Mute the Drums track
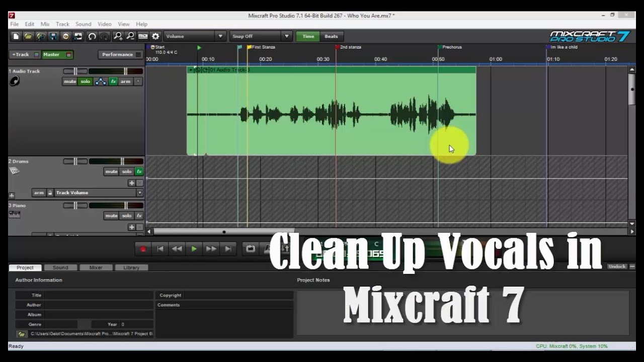644x362 pixels. click(111, 171)
